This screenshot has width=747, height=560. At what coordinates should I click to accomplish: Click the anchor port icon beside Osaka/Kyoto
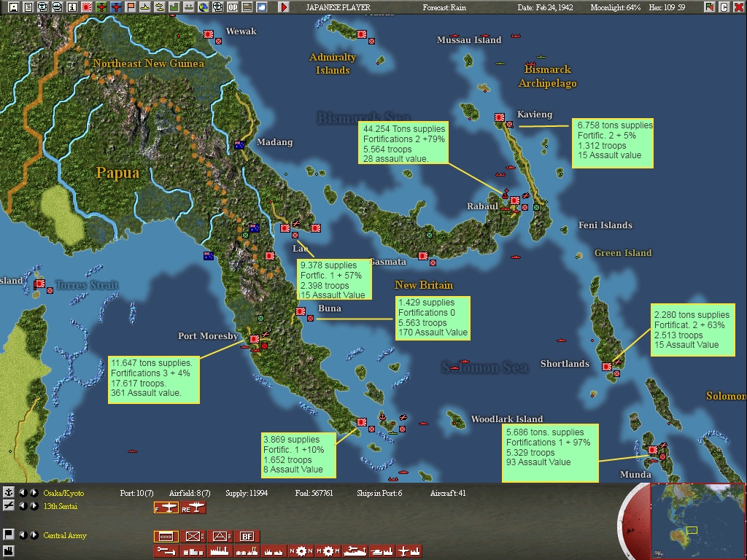click(8, 492)
